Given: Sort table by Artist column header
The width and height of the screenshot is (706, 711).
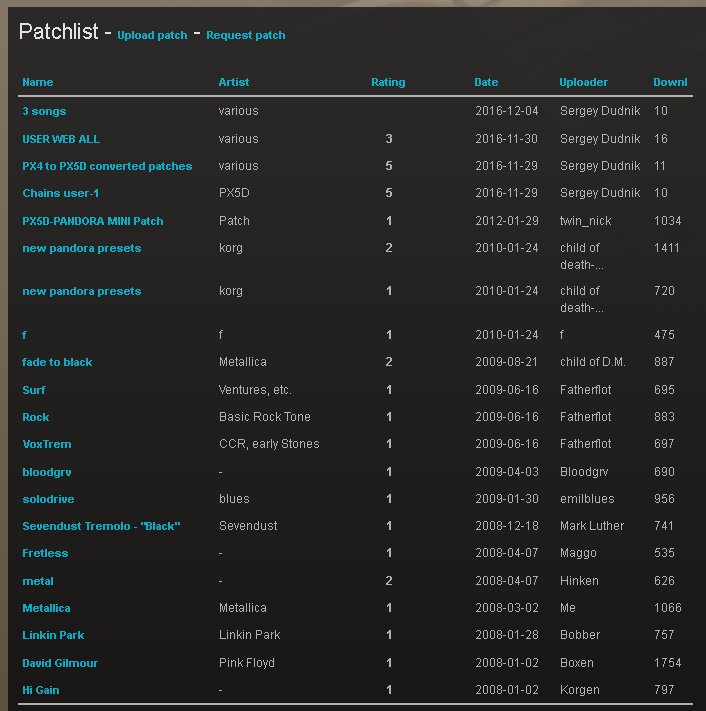Looking at the screenshot, I should [x=234, y=82].
